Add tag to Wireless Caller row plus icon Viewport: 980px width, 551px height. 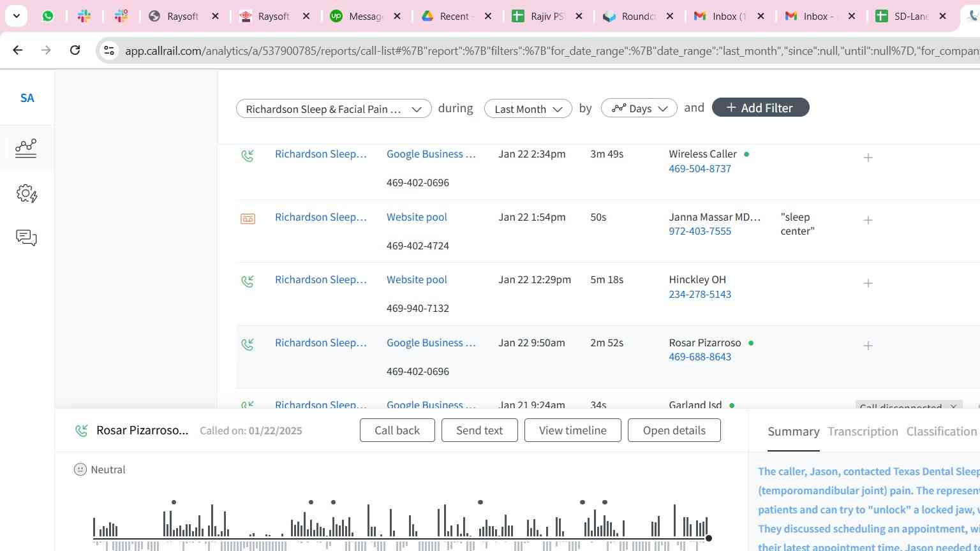coord(868,157)
